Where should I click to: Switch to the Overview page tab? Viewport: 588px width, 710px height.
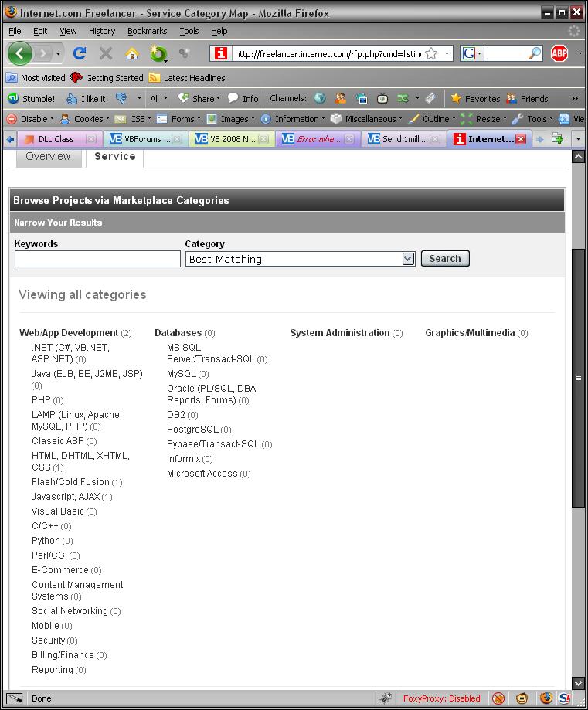[x=48, y=157]
